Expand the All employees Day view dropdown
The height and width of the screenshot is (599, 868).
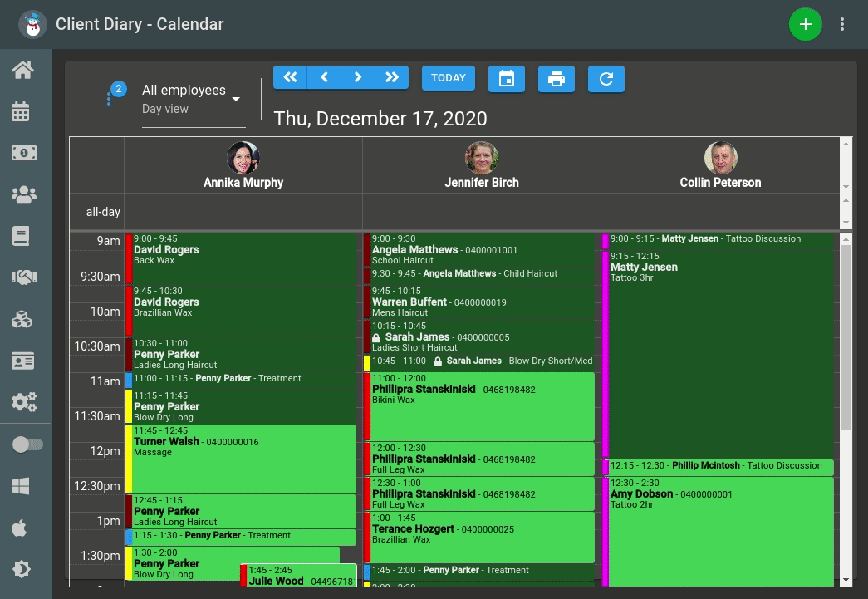point(194,99)
